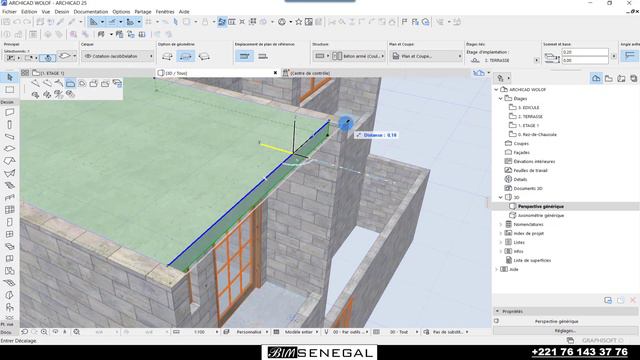
Task: Select the Railing tool in toolbox
Action: pyautogui.click(x=10, y=198)
